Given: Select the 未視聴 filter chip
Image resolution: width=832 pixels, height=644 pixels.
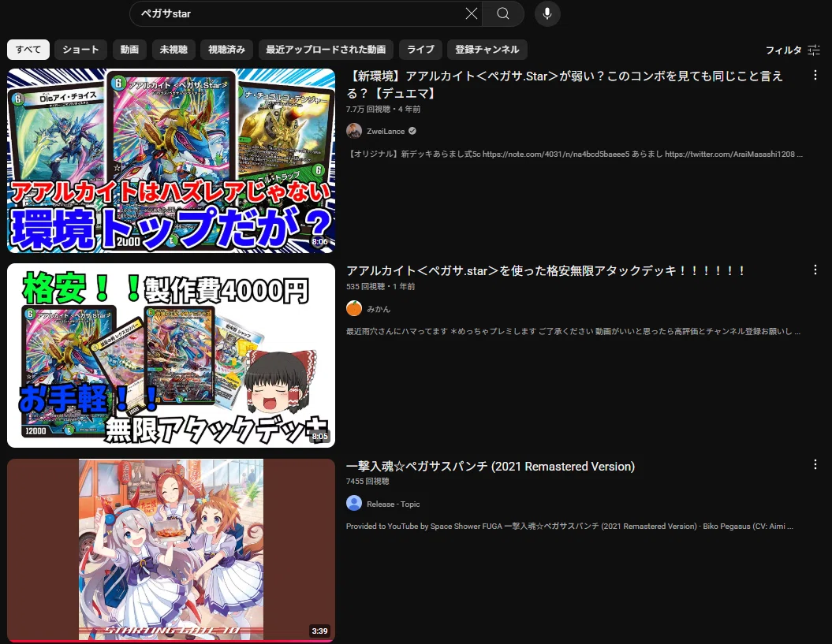Looking at the screenshot, I should 173,50.
